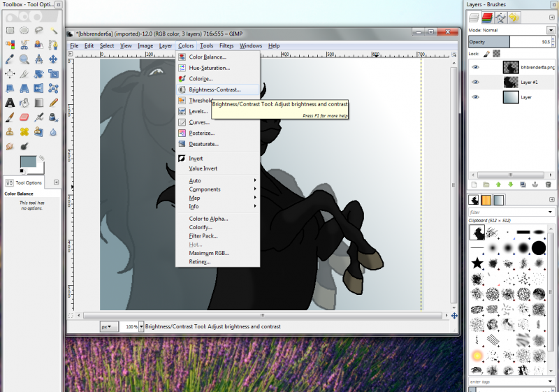Toggle Lock alpha channel checkerboard icon
Screen dimensions: 559x392
[x=496, y=53]
